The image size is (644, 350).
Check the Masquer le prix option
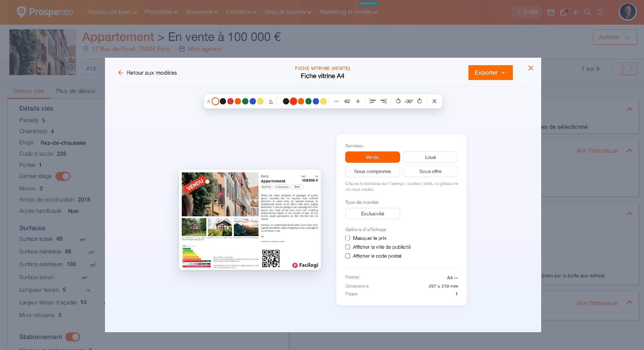click(348, 238)
